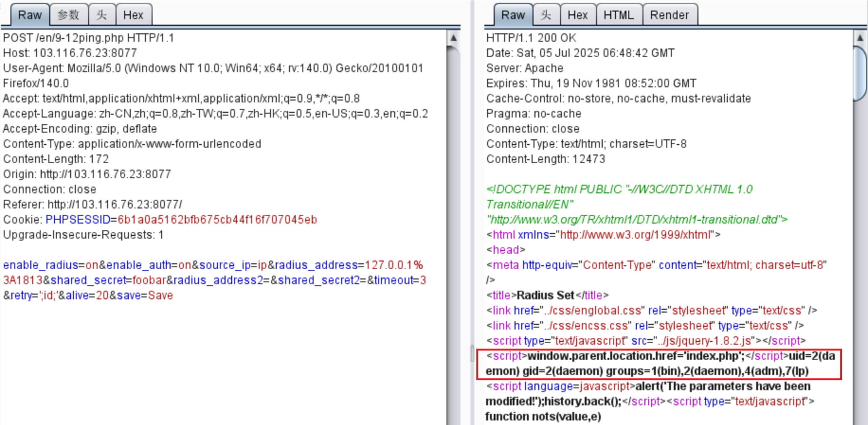Select the response Raw tab
868x425 pixels.
513,15
